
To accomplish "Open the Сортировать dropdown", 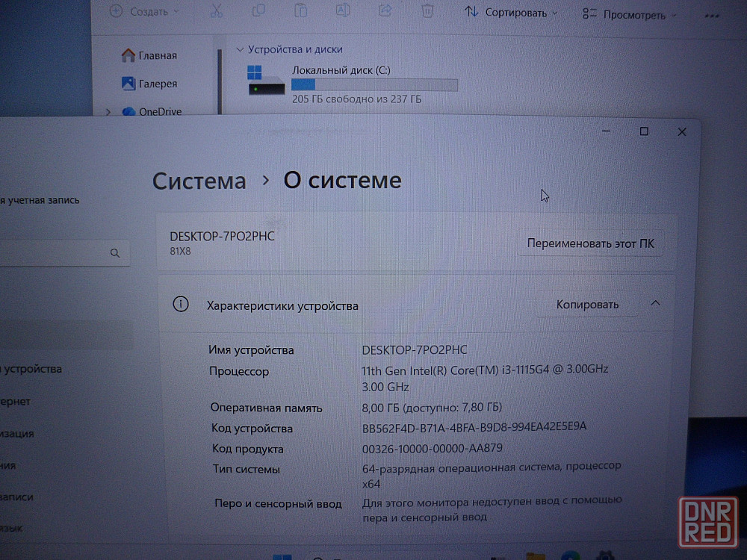I will [512, 13].
